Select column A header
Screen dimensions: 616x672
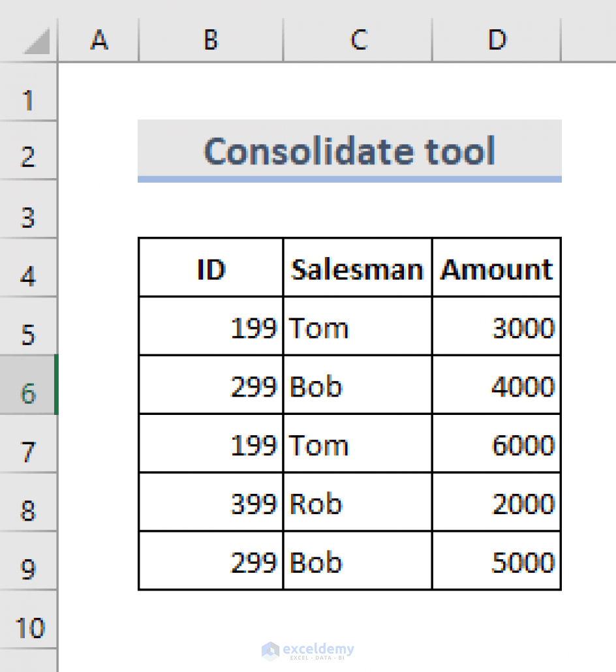99,40
